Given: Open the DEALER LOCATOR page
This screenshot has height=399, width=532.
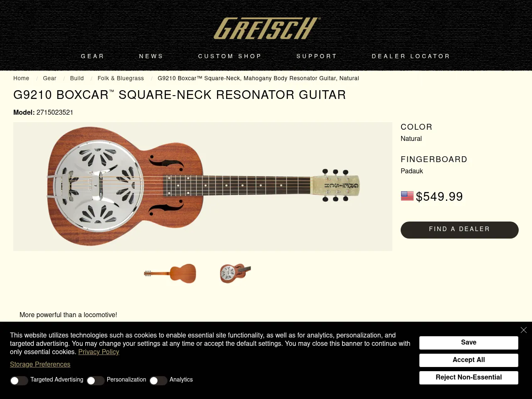Looking at the screenshot, I should point(411,57).
